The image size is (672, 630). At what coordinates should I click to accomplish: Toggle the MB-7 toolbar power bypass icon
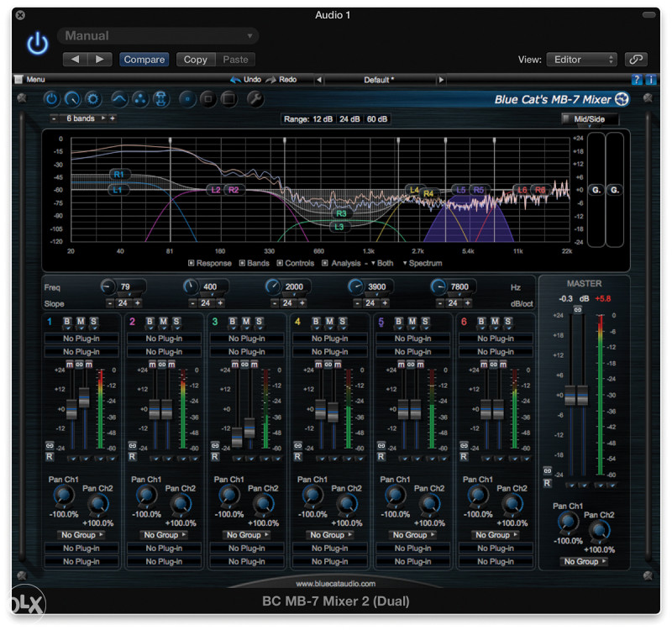coord(51,99)
